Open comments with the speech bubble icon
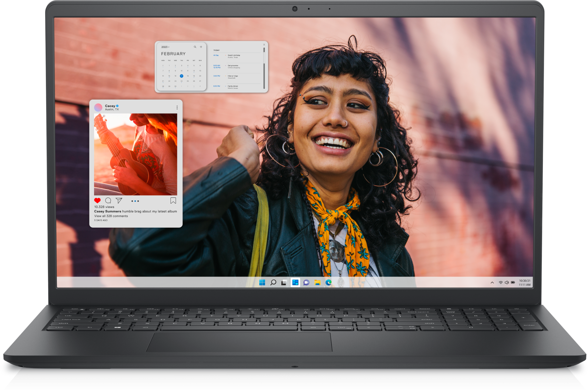The image size is (588, 390). click(108, 200)
